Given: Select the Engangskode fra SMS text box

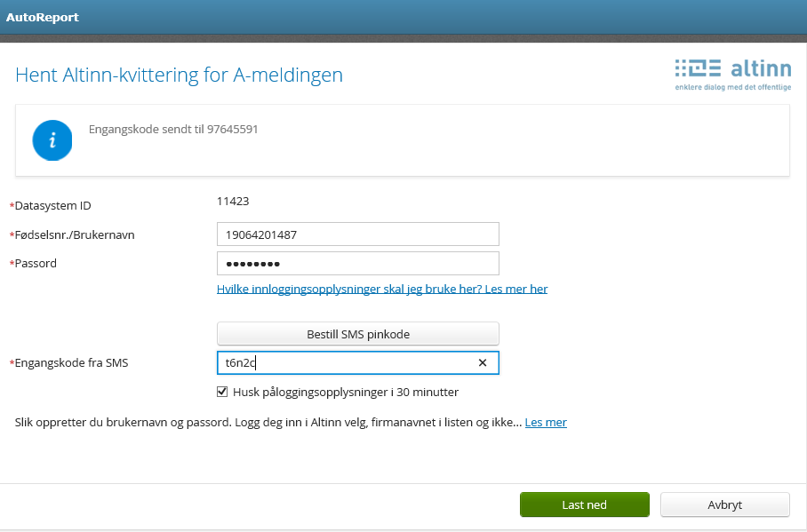Looking at the screenshot, I should coord(347,362).
